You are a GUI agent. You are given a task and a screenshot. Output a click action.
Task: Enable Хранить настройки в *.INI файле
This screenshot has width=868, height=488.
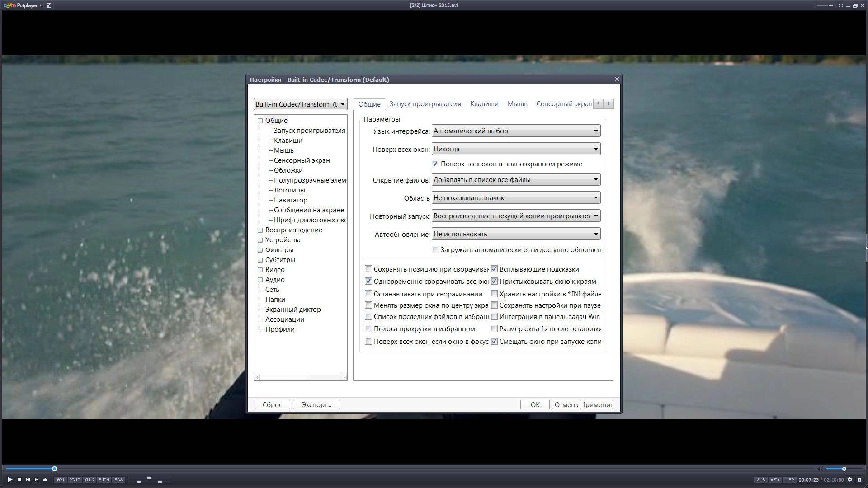click(x=494, y=294)
